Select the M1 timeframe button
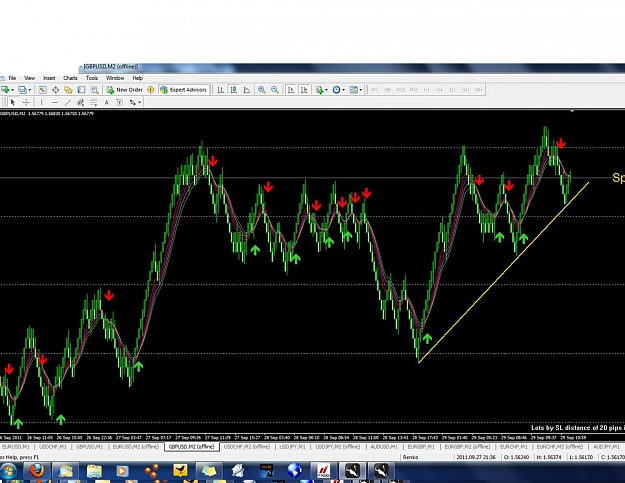 pos(375,90)
